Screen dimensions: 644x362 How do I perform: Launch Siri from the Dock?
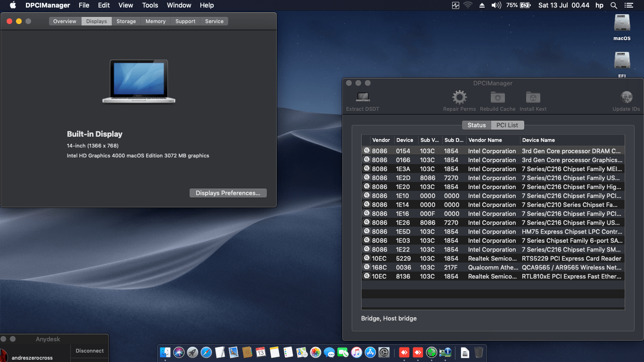click(x=179, y=352)
